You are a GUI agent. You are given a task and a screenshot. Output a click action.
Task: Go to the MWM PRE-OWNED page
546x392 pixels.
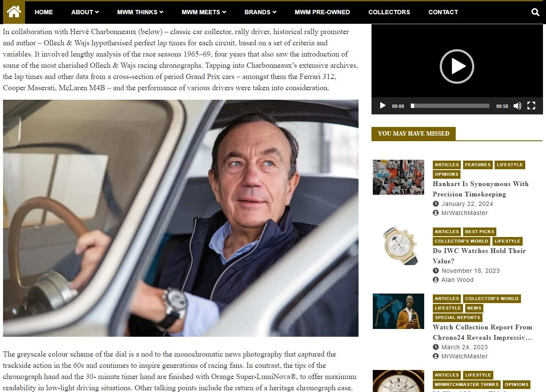[322, 12]
